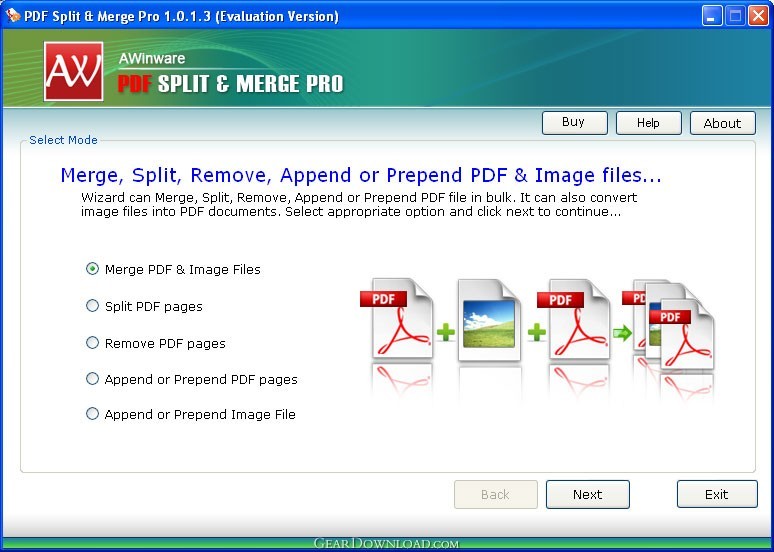Choose the Split PDF pages mode
Image resolution: width=774 pixels, height=552 pixels.
(93, 306)
